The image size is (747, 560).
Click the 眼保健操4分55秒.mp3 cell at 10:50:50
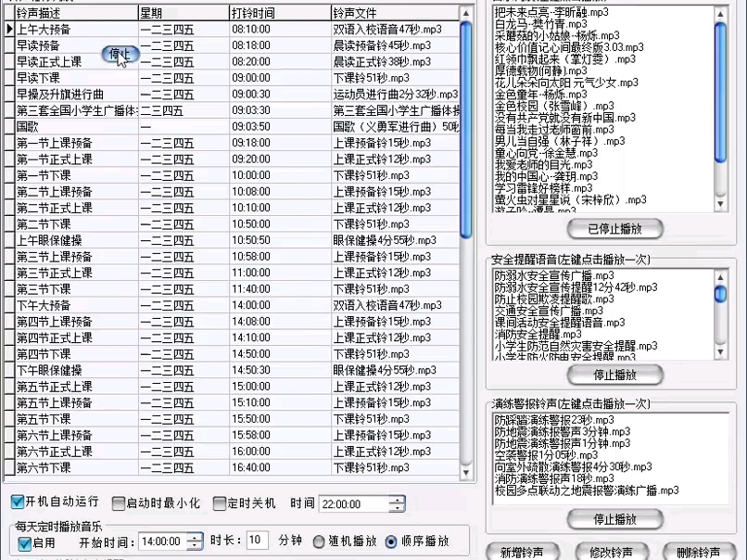(x=396, y=240)
